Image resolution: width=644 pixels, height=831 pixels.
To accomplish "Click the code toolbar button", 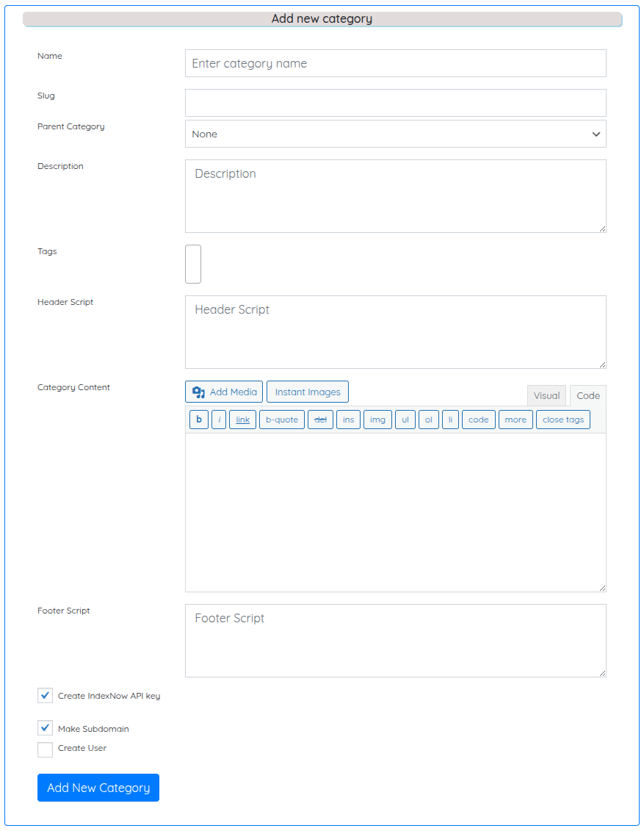I will (x=478, y=420).
